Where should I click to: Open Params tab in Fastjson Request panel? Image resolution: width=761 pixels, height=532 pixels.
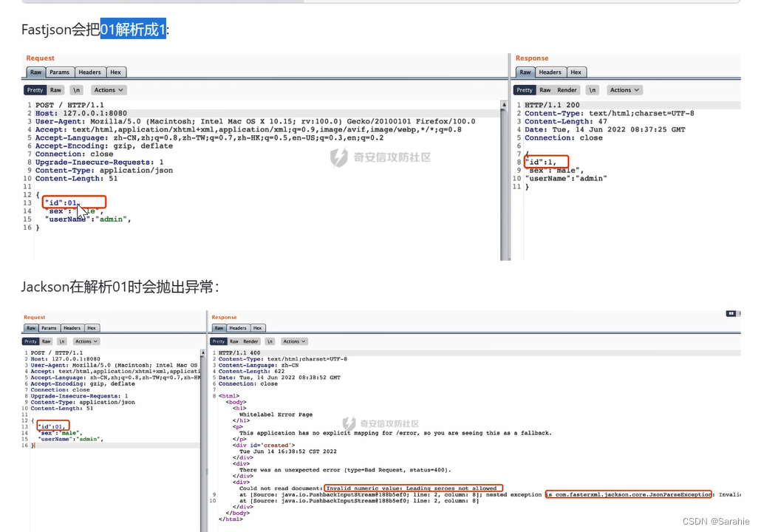[x=59, y=72]
